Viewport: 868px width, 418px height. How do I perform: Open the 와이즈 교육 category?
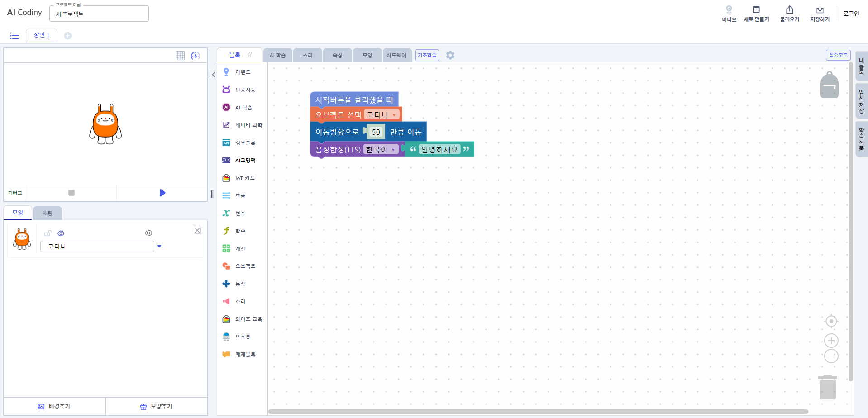point(242,319)
